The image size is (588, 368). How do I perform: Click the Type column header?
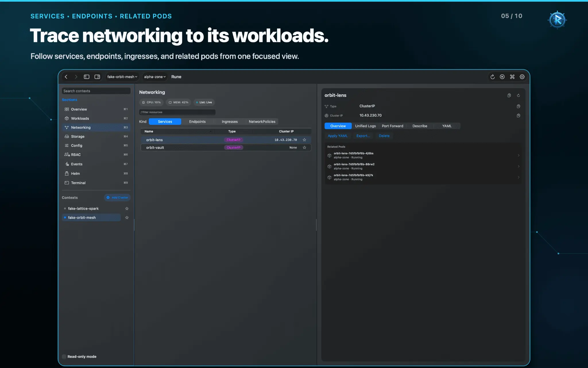click(232, 131)
